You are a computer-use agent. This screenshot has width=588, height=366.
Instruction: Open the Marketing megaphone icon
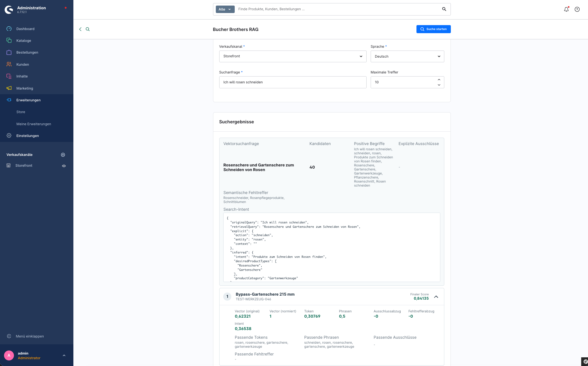coord(9,88)
